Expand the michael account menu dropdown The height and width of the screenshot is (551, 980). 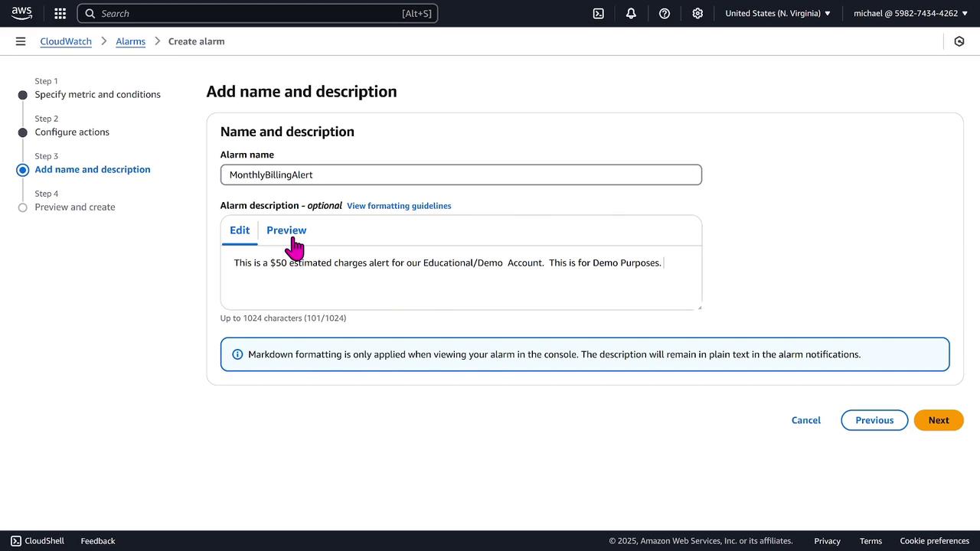pyautogui.click(x=910, y=13)
